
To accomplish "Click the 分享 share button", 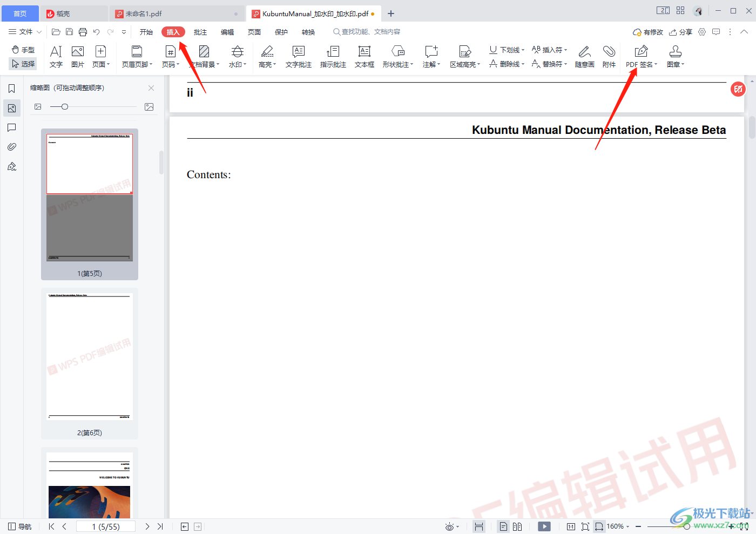I will click(x=680, y=32).
